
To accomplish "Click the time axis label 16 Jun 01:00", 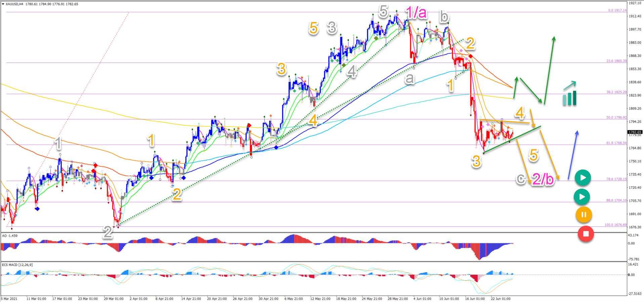I will pyautogui.click(x=475, y=299).
